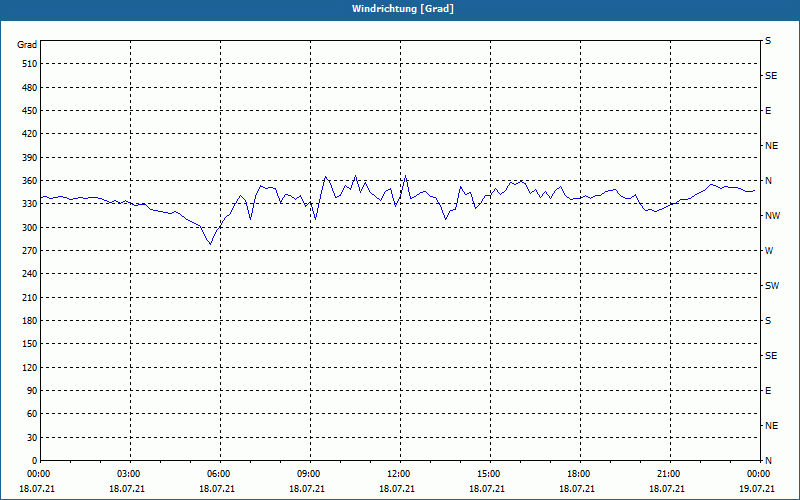Click the 15:00 time label
Screen dimensions: 800x500
click(489, 474)
